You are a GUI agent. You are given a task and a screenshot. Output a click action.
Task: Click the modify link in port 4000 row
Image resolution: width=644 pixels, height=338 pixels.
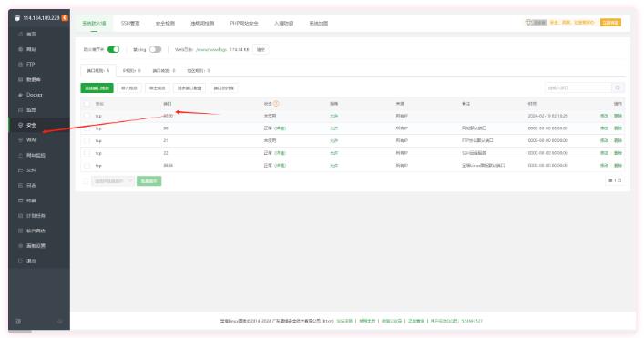point(604,117)
